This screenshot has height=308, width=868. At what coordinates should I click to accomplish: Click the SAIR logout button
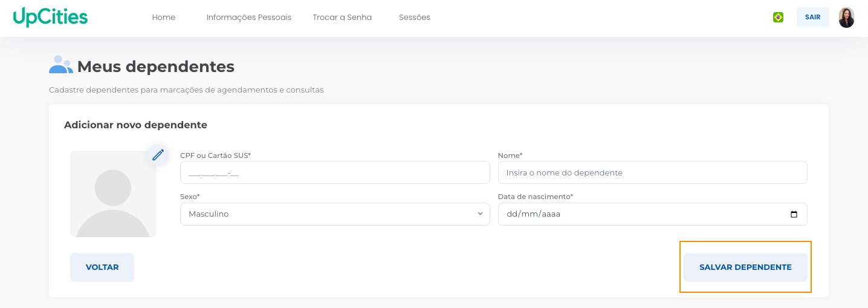point(812,18)
